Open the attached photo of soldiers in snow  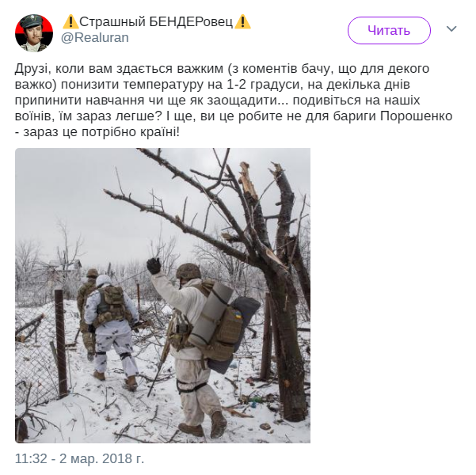click(162, 295)
